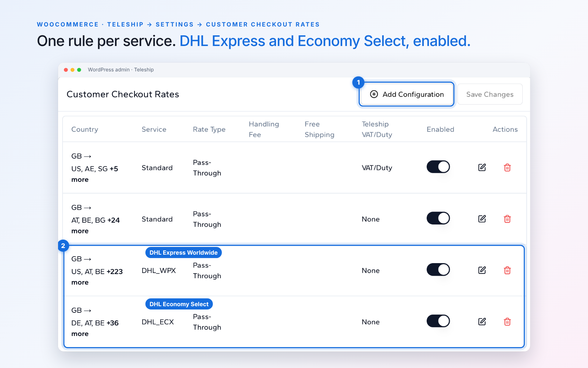Click the green maximize window dot
Viewport: 588px width, 368px height.
[79, 70]
